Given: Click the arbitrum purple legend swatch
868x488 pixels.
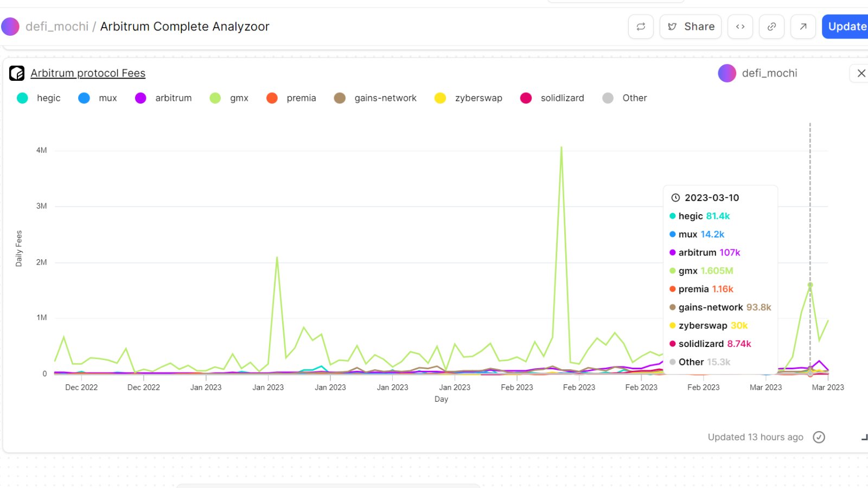Looking at the screenshot, I should pos(141,98).
